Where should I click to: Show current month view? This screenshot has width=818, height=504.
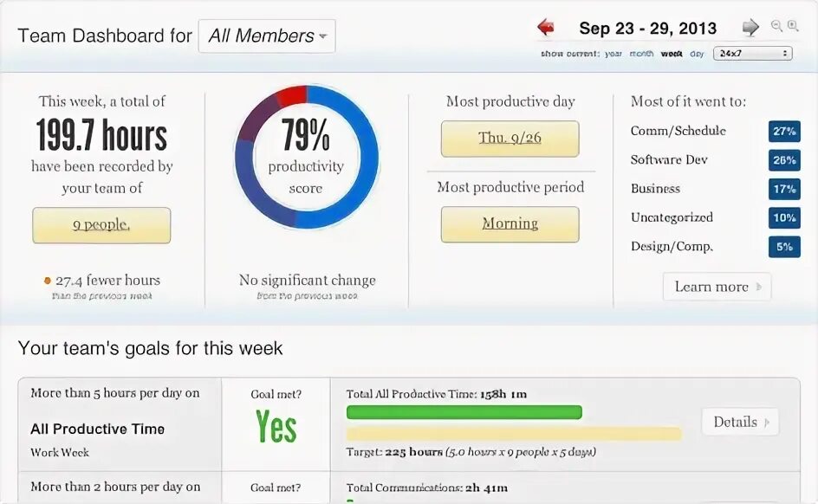(642, 54)
